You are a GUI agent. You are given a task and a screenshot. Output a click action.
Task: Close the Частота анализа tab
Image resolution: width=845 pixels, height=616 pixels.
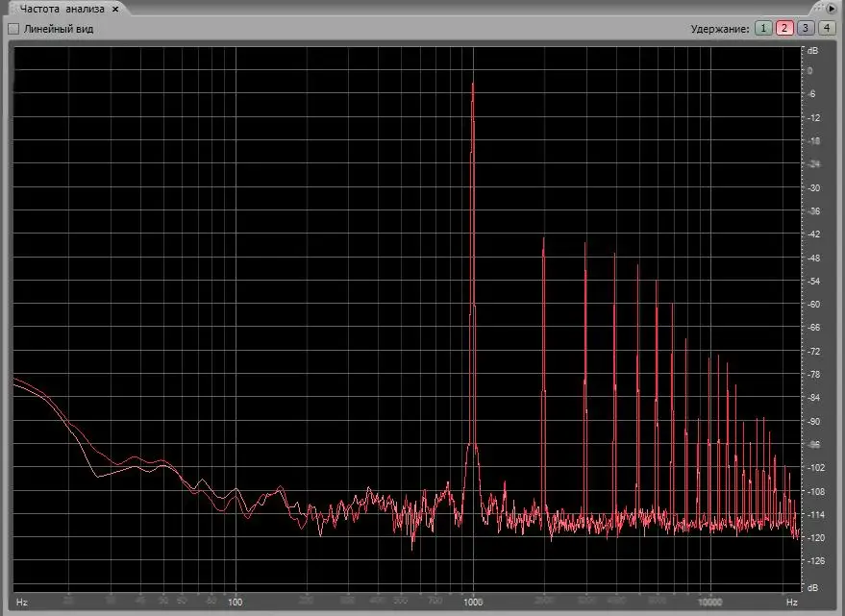[114, 10]
